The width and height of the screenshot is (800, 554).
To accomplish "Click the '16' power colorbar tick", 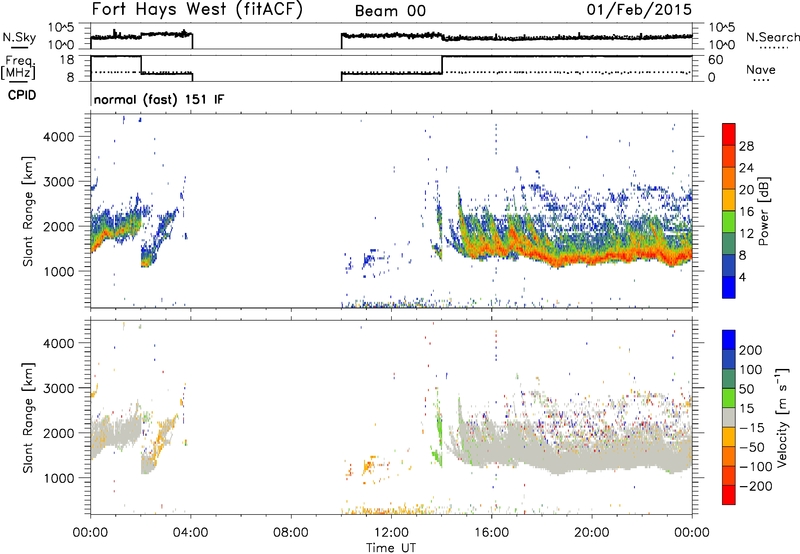I will (746, 212).
